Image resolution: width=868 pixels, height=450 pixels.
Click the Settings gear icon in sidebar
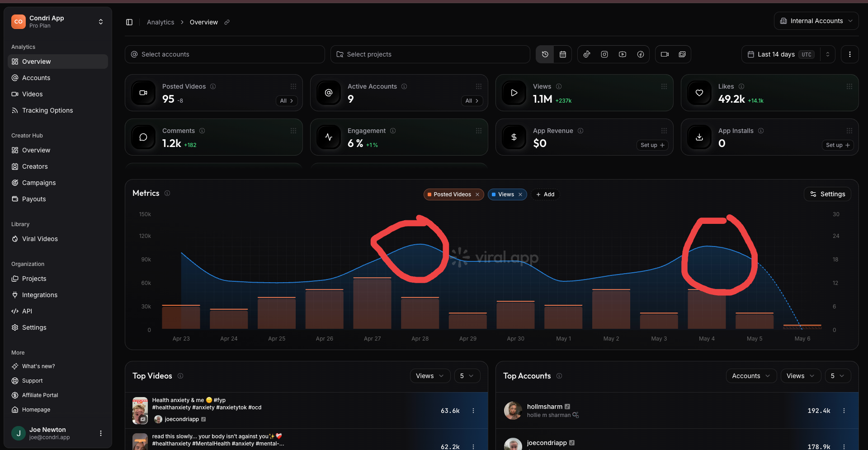coord(15,327)
